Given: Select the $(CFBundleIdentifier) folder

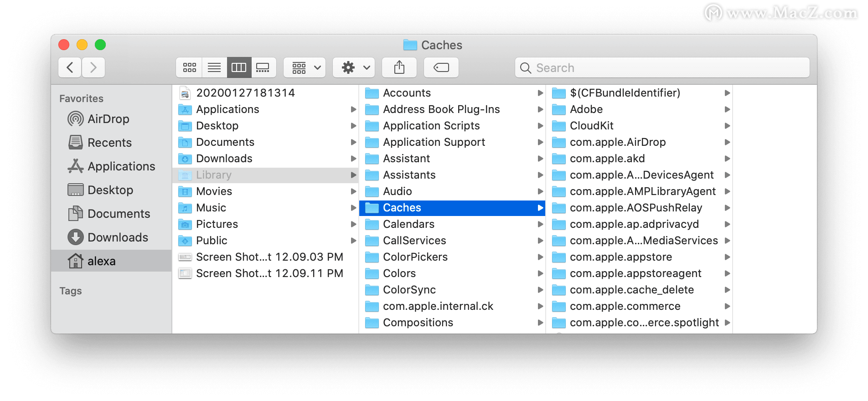Looking at the screenshot, I should 639,93.
